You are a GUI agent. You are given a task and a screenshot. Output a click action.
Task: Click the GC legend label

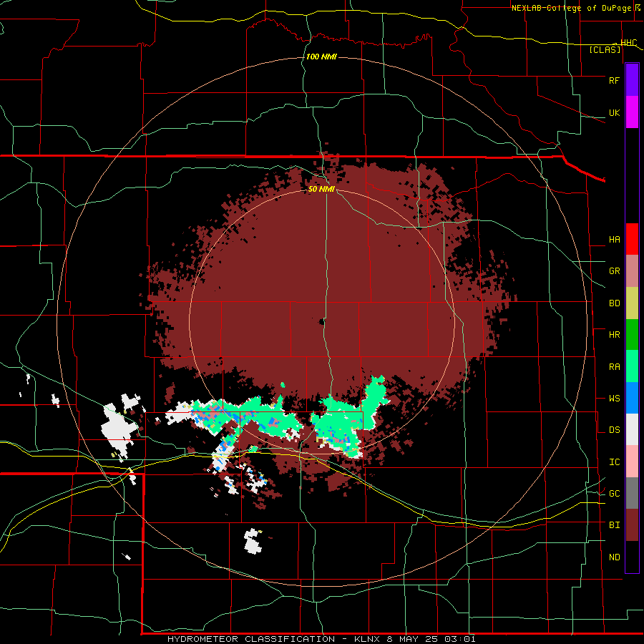pos(614,494)
